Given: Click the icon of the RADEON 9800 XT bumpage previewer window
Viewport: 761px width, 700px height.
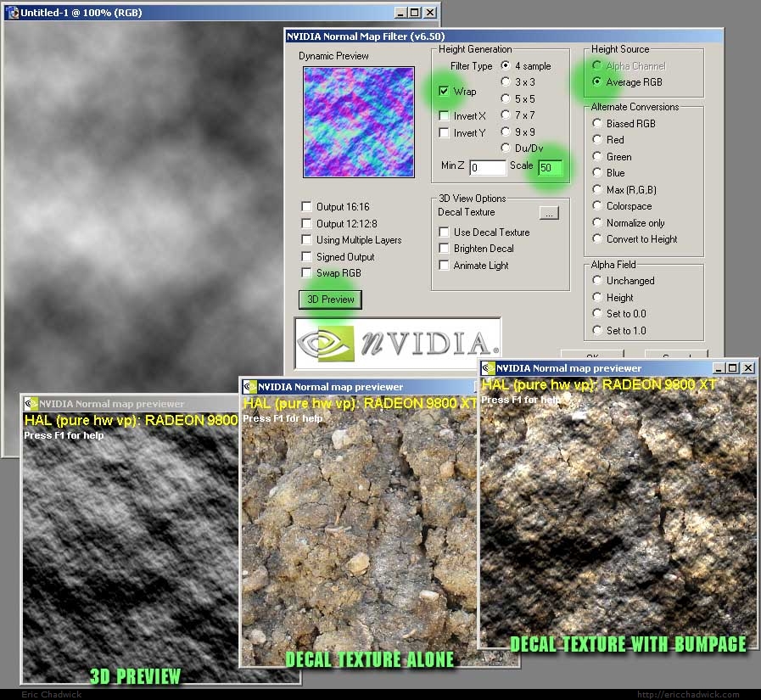Looking at the screenshot, I should 488,368.
